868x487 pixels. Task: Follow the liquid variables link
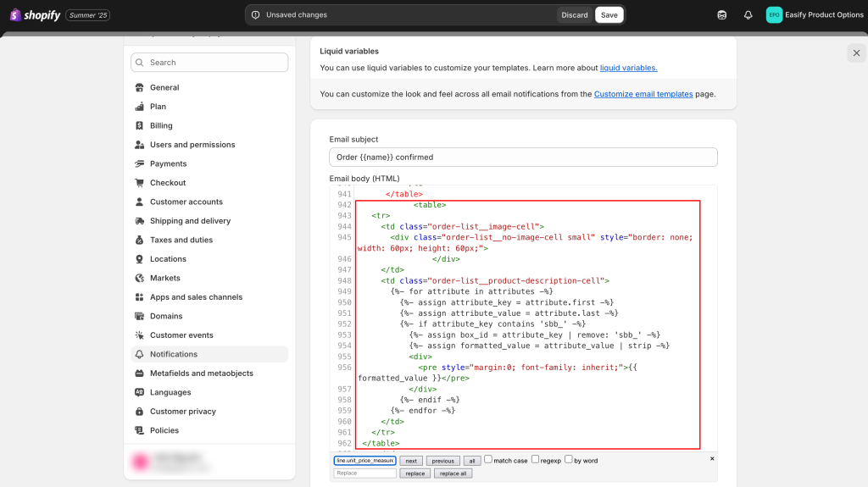point(628,68)
